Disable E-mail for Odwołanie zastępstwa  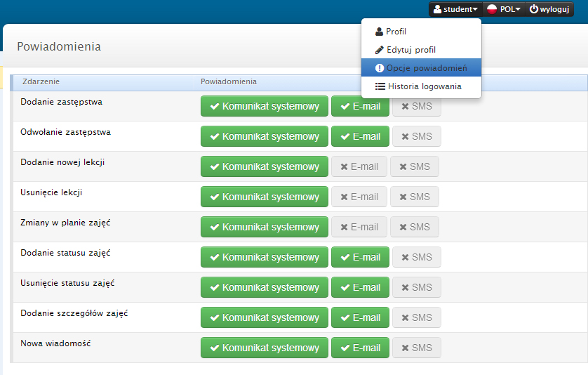(x=360, y=137)
